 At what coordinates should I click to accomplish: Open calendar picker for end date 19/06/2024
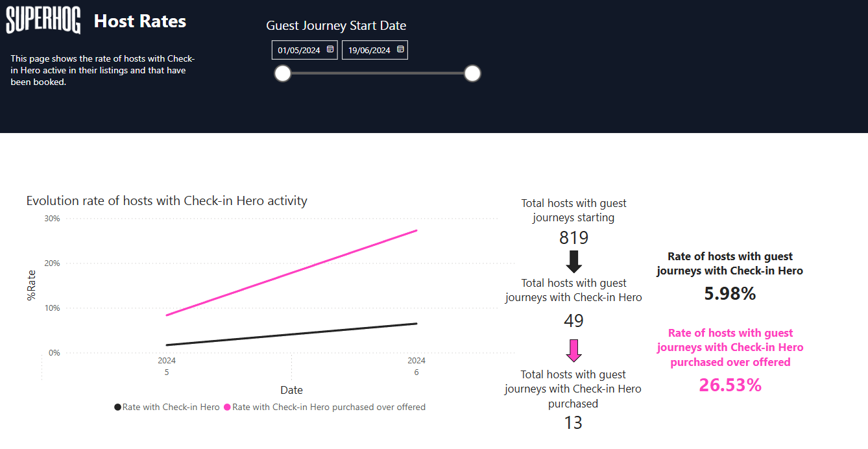tap(400, 49)
